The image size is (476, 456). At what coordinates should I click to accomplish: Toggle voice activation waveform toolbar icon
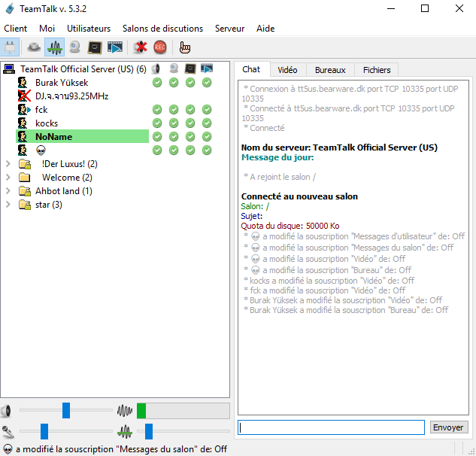pyautogui.click(x=55, y=47)
